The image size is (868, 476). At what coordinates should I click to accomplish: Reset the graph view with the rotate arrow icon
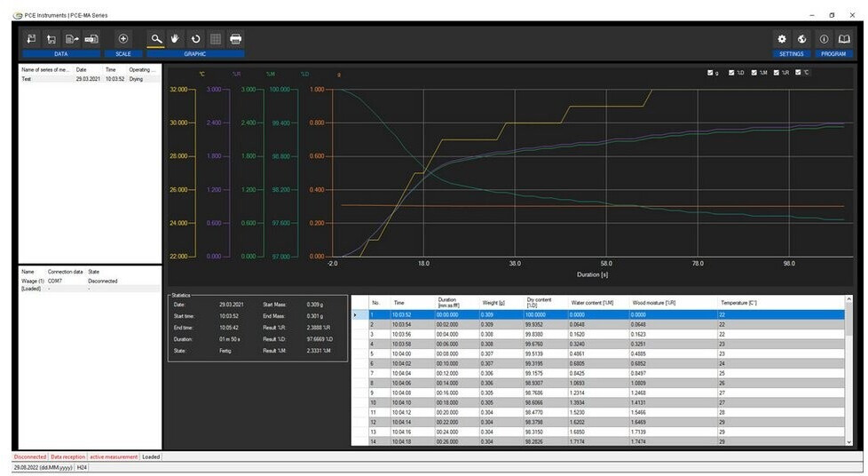click(195, 39)
